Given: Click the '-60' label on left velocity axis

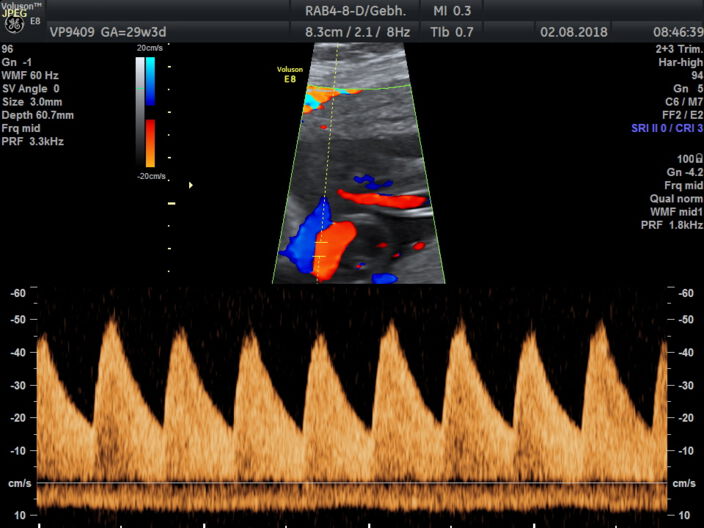Looking at the screenshot, I should [x=18, y=293].
